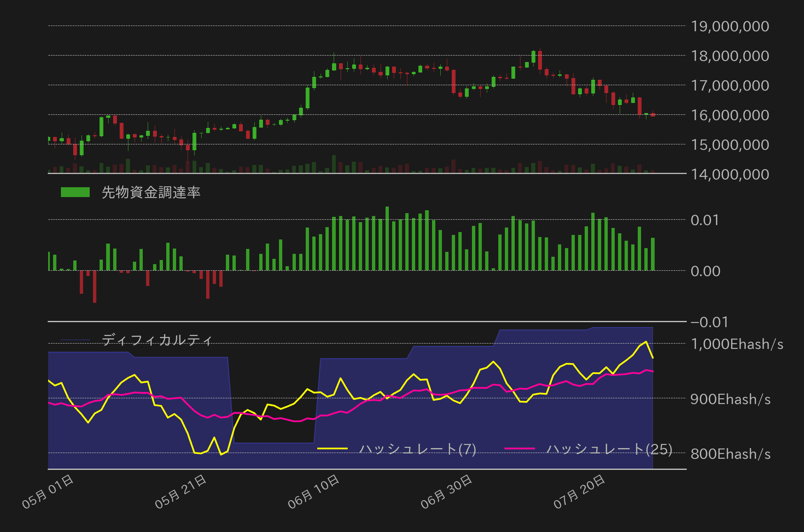Toggle the ハッシュレート(7) legend label
Viewport: 804px width, 532px height.
pos(417,449)
